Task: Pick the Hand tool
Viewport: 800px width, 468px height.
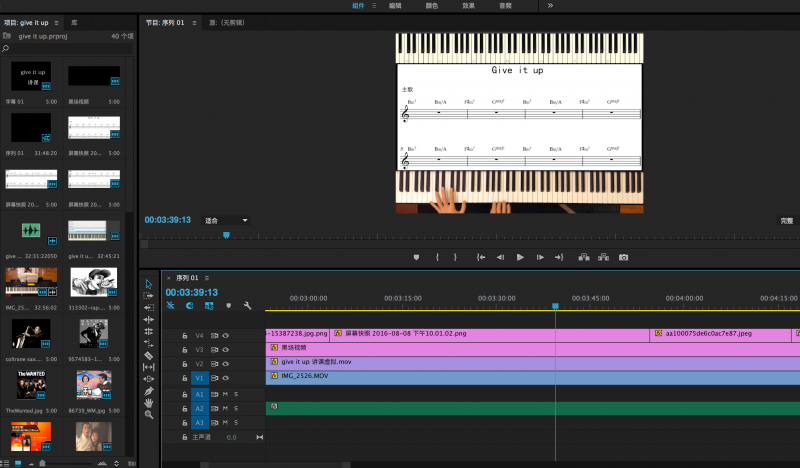Action: (149, 402)
